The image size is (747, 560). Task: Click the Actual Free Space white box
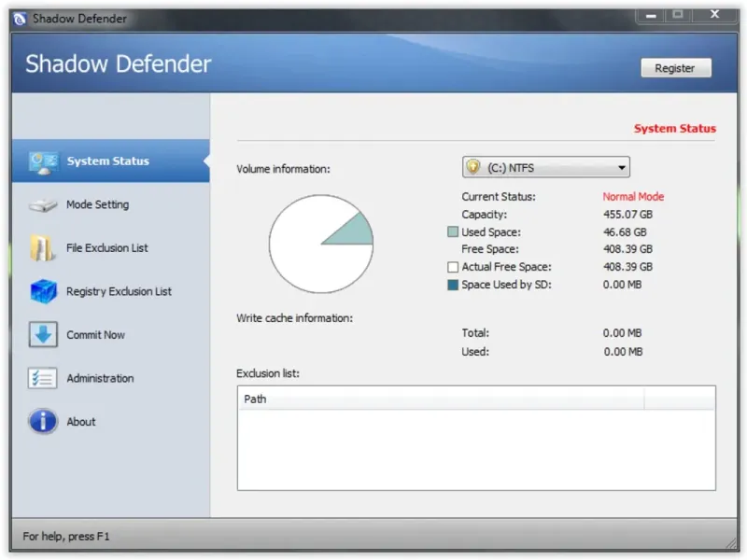coord(453,267)
